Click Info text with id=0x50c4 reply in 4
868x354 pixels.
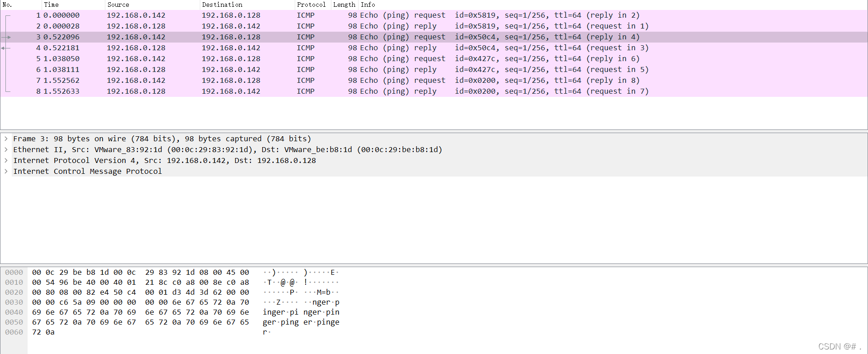[500, 37]
